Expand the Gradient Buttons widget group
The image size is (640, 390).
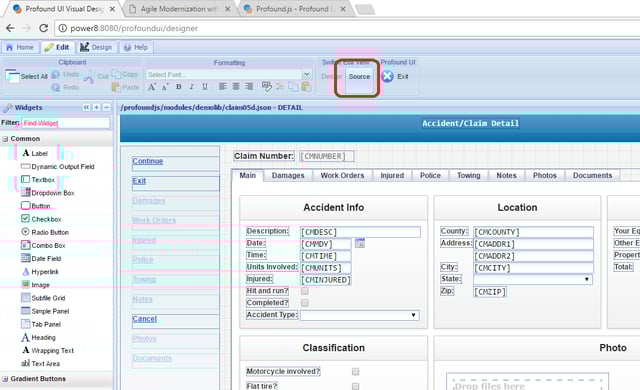click(5, 379)
